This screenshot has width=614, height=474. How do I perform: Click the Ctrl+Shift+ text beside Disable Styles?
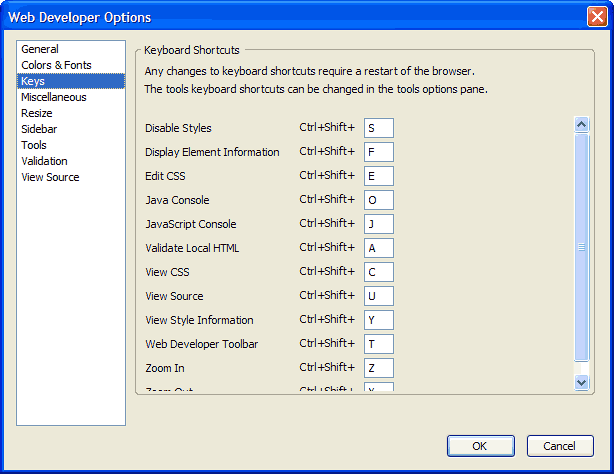click(327, 127)
